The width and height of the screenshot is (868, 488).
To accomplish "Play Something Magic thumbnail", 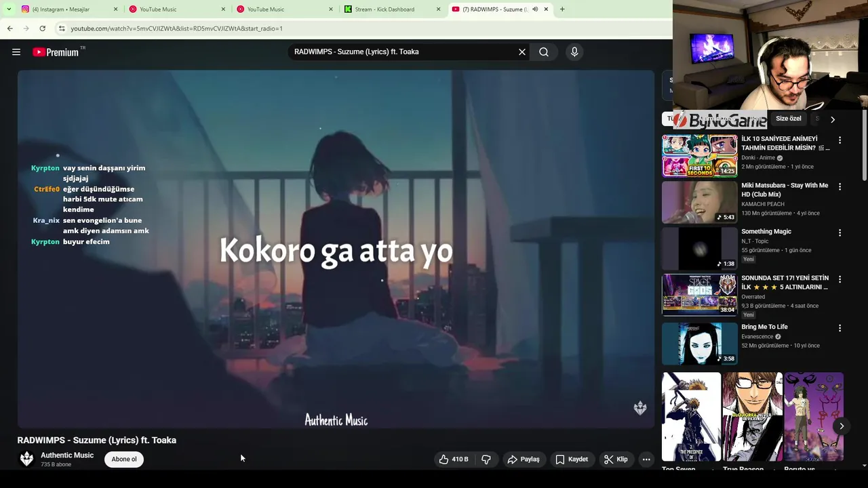I will pyautogui.click(x=700, y=249).
